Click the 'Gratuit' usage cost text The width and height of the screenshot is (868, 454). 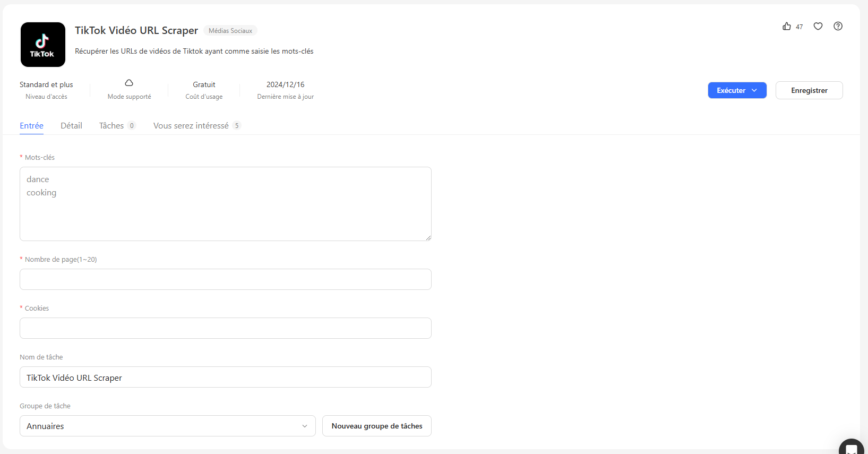(204, 84)
